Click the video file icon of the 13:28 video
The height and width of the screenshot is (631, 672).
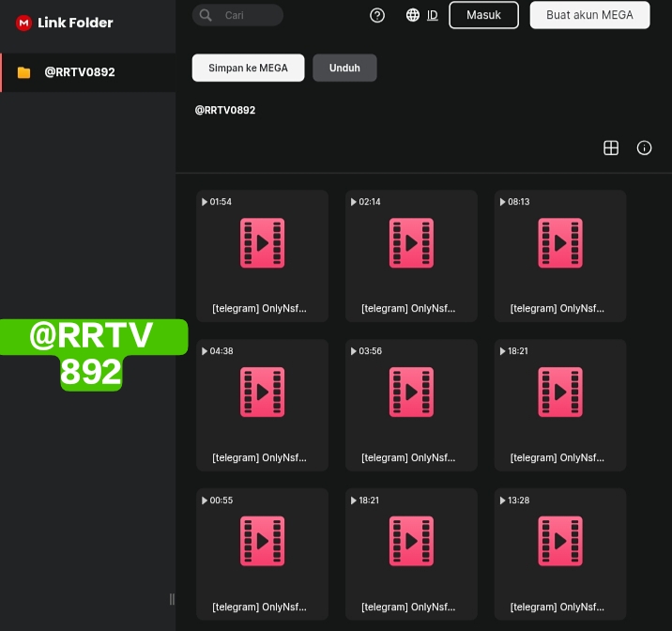point(560,542)
